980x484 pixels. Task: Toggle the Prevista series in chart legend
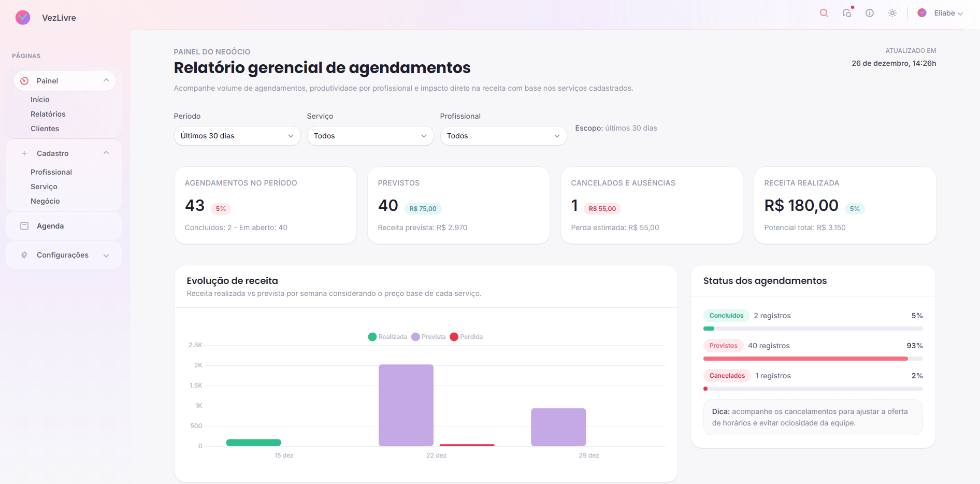tap(428, 336)
